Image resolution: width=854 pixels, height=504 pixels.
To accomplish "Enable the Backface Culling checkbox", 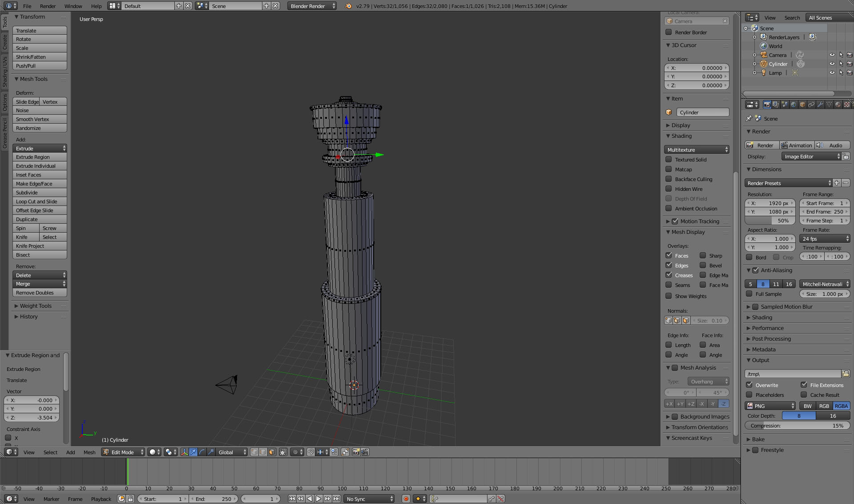I will (669, 179).
